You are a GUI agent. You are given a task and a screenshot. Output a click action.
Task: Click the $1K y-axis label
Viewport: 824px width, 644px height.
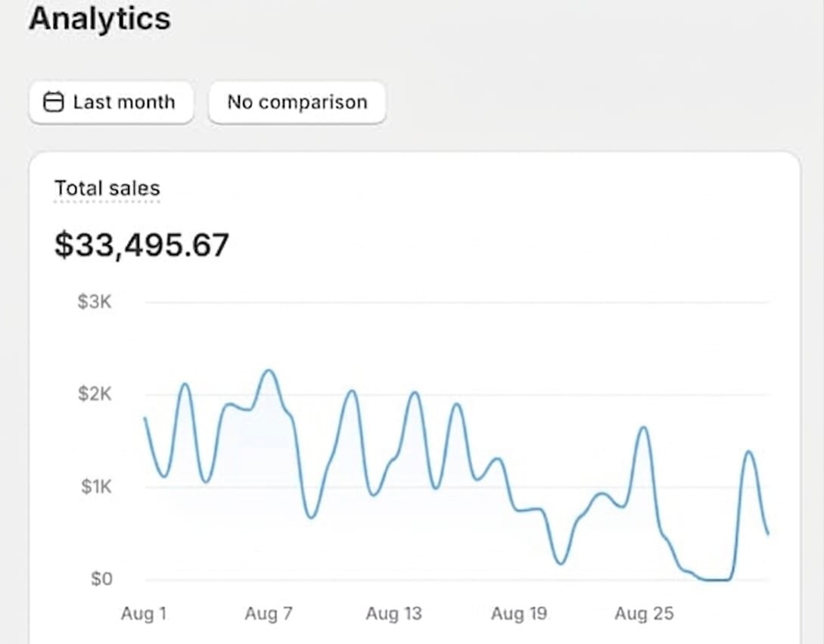click(96, 487)
